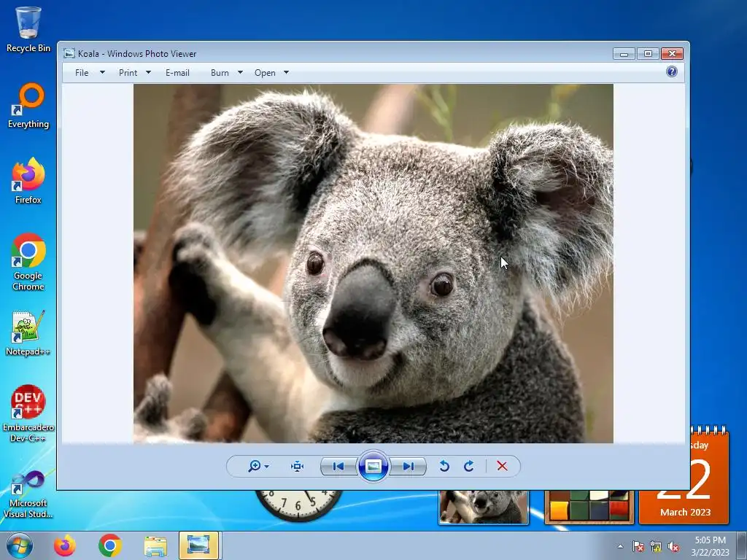Screen dimensions: 747x560
Task: Start the slide show
Action: pyautogui.click(x=373, y=467)
